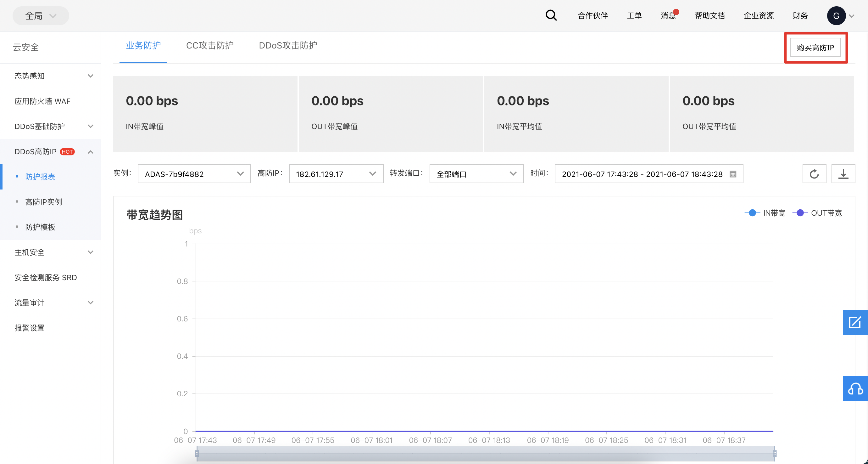The height and width of the screenshot is (464, 868).
Task: Click the download report icon
Action: point(843,174)
